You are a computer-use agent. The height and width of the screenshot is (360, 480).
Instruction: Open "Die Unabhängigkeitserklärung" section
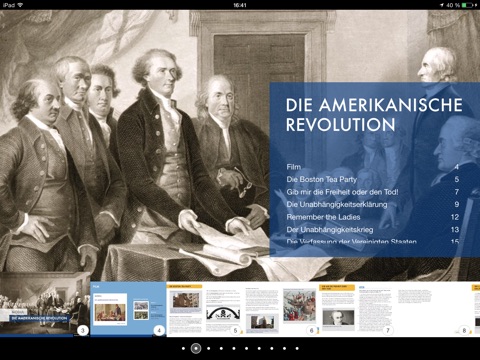(x=373, y=204)
